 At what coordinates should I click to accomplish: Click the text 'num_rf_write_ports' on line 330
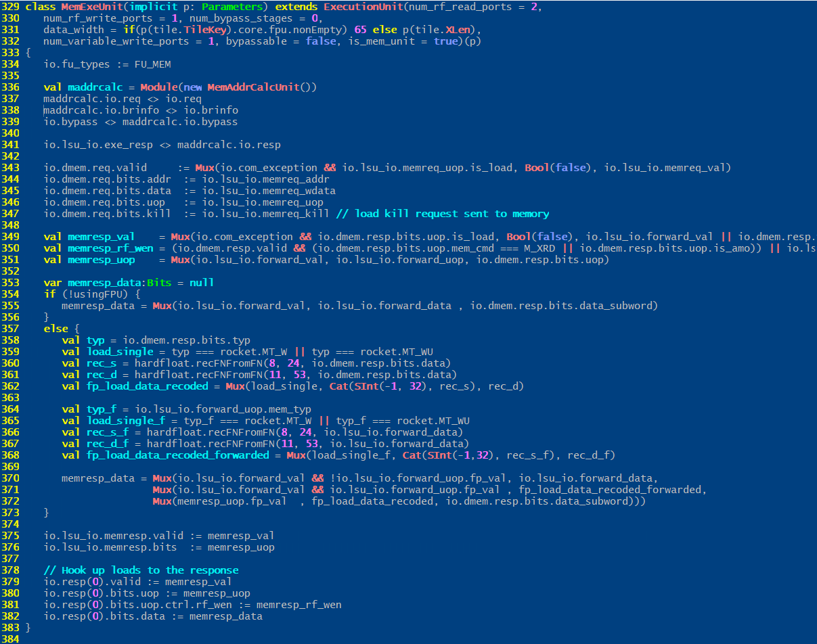click(x=98, y=18)
